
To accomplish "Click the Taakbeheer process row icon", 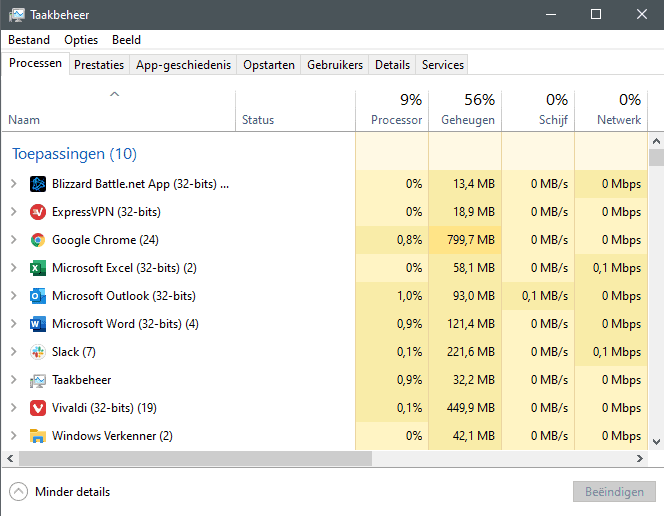I will (x=38, y=380).
